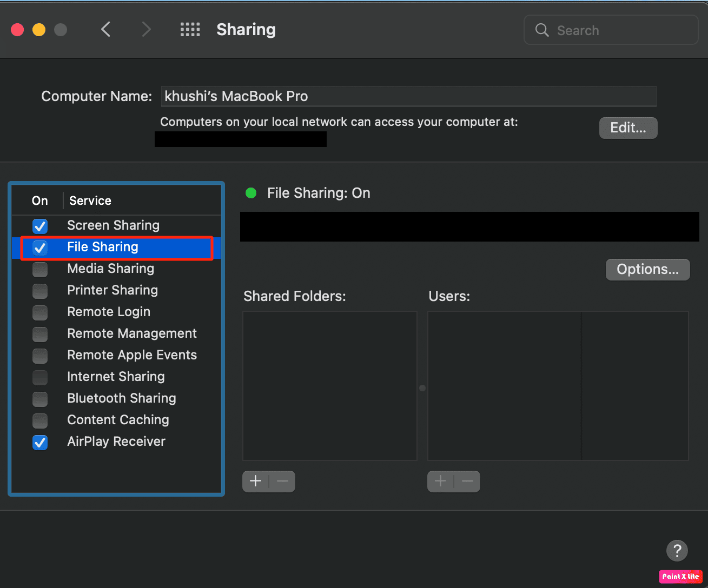
Task: Click the Users list box
Action: click(558, 385)
